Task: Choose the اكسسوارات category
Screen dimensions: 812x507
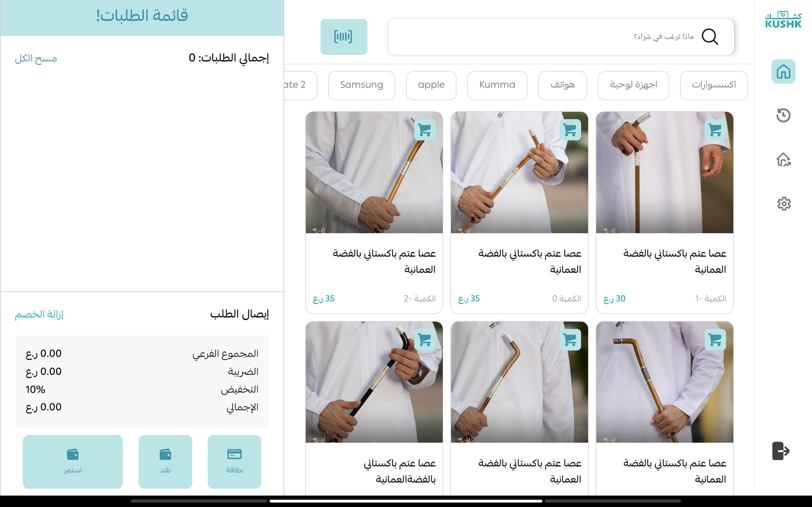Action: click(x=714, y=85)
